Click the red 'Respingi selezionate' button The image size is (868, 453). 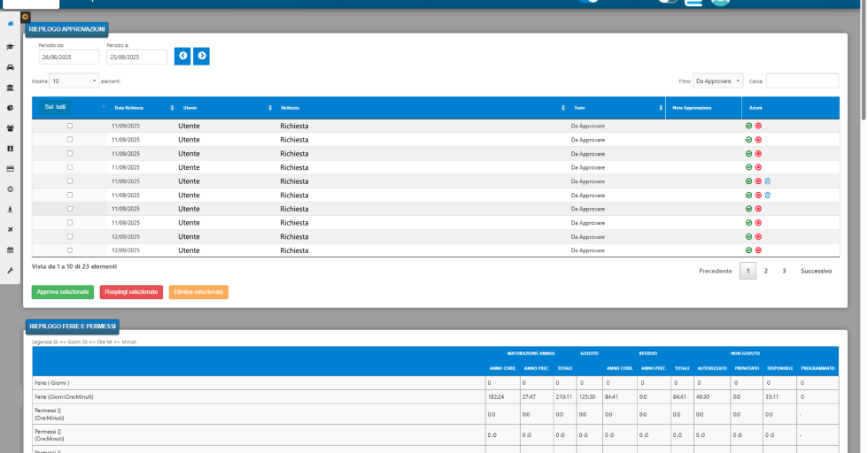[131, 292]
